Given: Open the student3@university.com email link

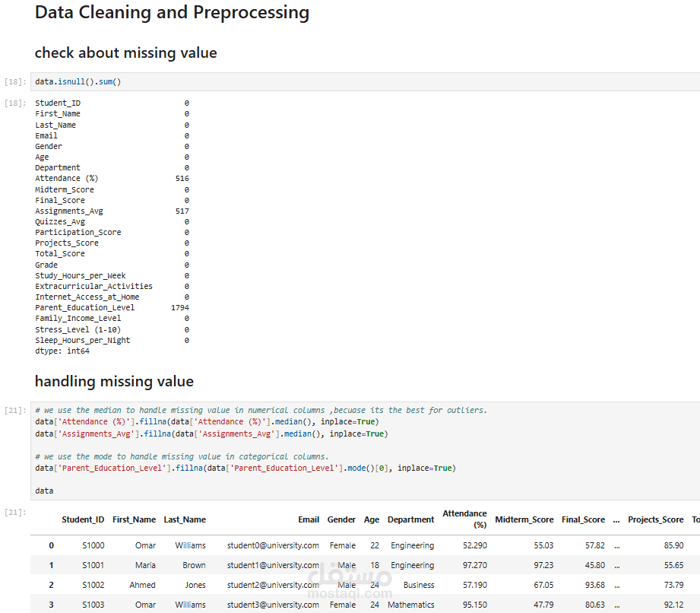Looking at the screenshot, I should tap(273, 605).
